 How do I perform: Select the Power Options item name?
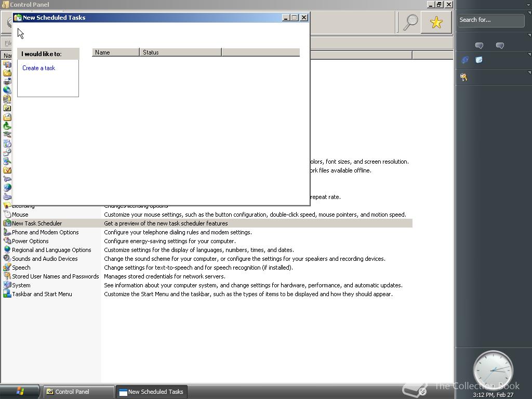(x=30, y=241)
